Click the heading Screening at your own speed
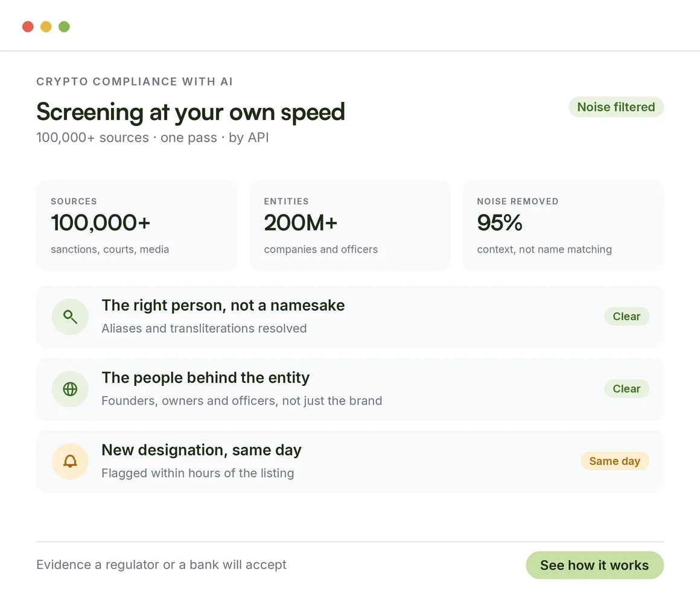This screenshot has width=700, height=603. click(191, 112)
